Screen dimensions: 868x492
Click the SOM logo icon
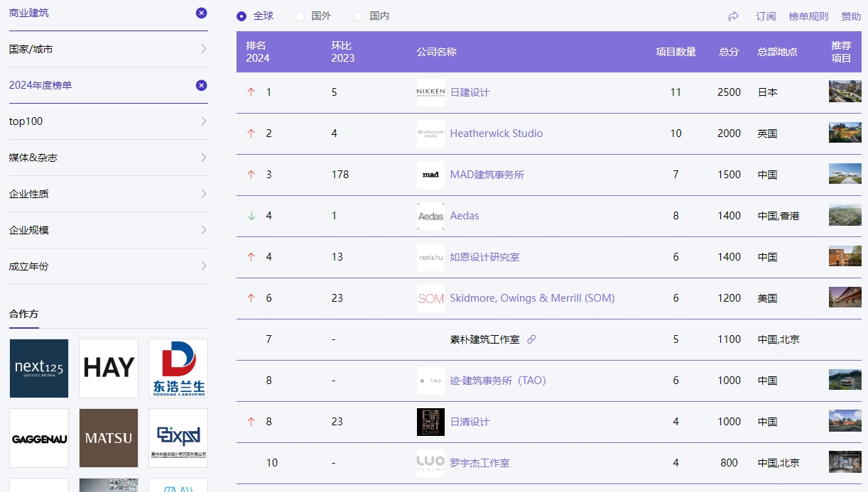430,298
